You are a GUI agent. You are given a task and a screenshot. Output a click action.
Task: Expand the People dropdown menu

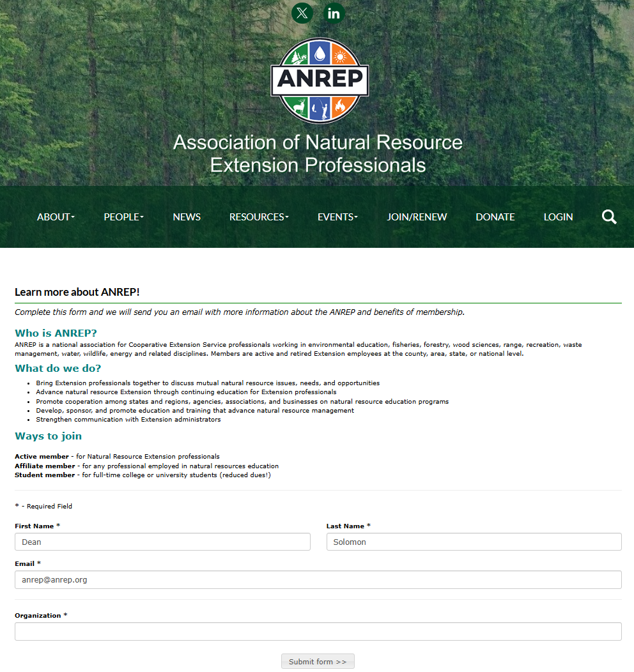(124, 217)
